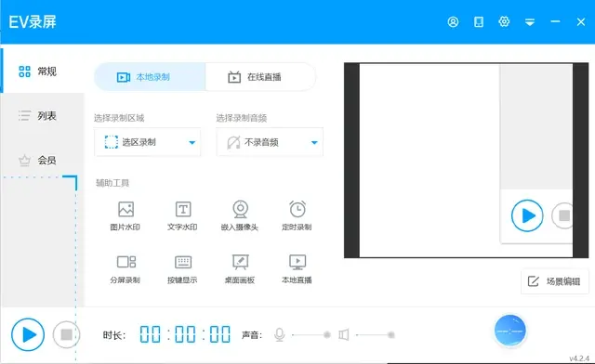The width and height of the screenshot is (595, 364).
Task: Adjust the microphone volume slider
Action: tap(310, 335)
